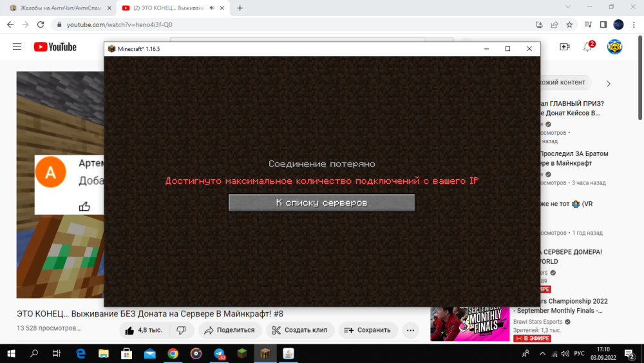Open Task View on the taskbar
The height and width of the screenshot is (363, 644).
[57, 353]
